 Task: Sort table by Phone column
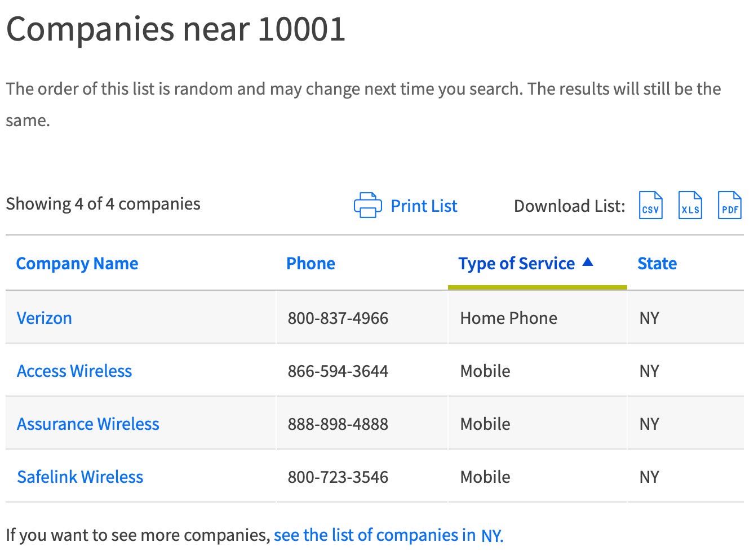click(311, 263)
